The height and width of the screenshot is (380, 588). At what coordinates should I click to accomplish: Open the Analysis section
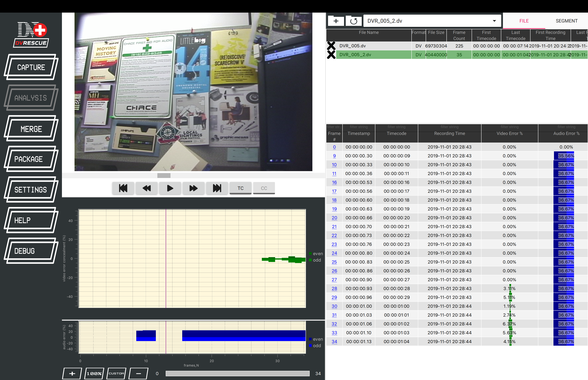pyautogui.click(x=31, y=98)
